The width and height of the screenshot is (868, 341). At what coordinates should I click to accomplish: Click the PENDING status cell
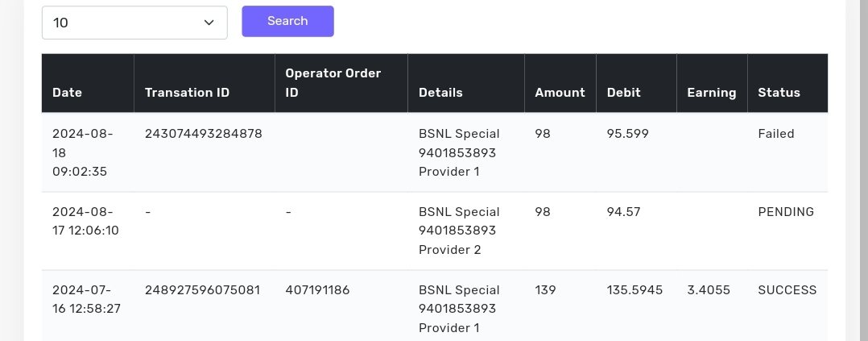786,212
